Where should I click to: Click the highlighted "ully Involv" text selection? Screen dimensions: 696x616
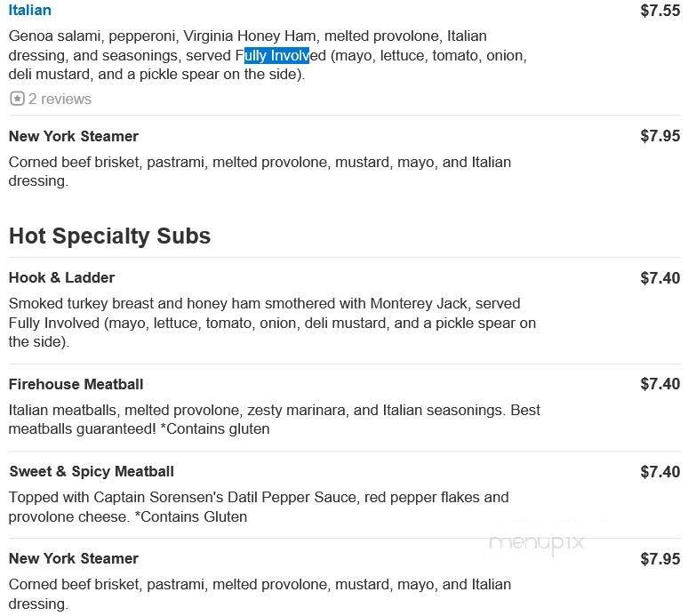point(276,56)
